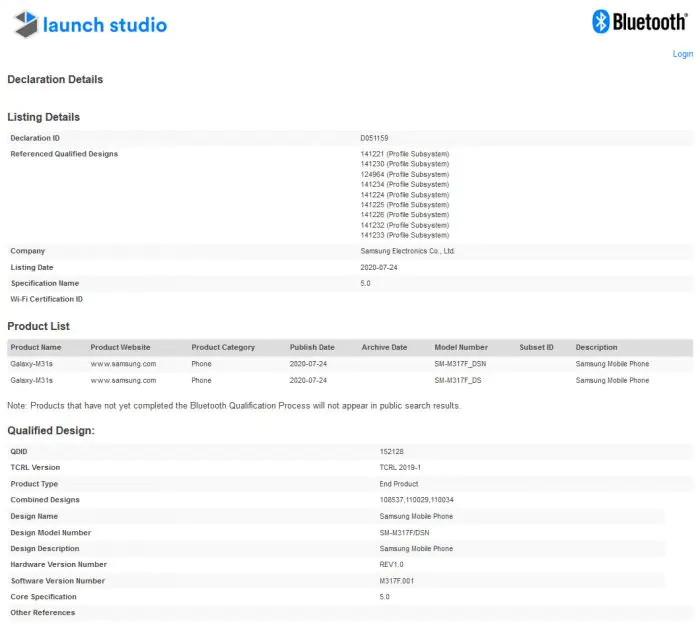Screen dimensions: 700x627
Task: Click the Product Name column header
Action: click(x=36, y=347)
